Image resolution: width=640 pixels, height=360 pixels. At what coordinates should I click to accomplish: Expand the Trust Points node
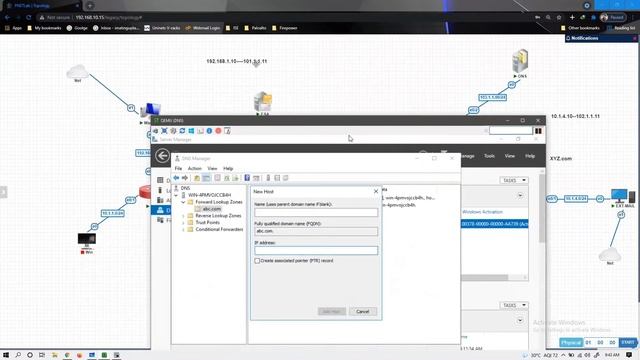point(183,223)
